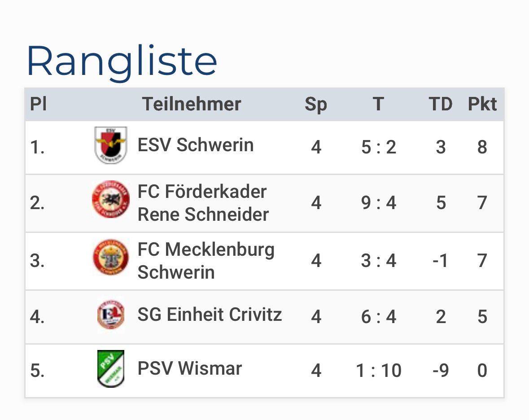Click ESV Schwerin's 8 points cell

click(x=482, y=147)
